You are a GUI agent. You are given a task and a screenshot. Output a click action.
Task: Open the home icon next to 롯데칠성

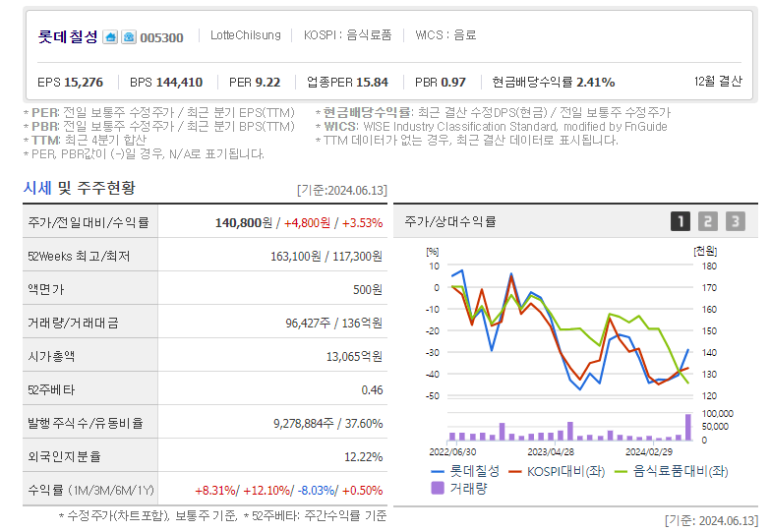click(110, 37)
